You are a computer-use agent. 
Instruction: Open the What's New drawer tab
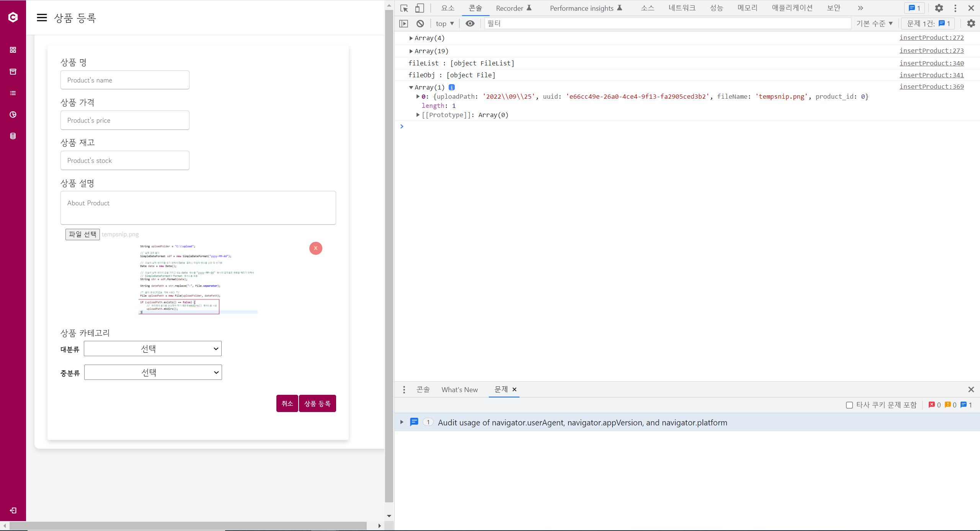(x=459, y=389)
